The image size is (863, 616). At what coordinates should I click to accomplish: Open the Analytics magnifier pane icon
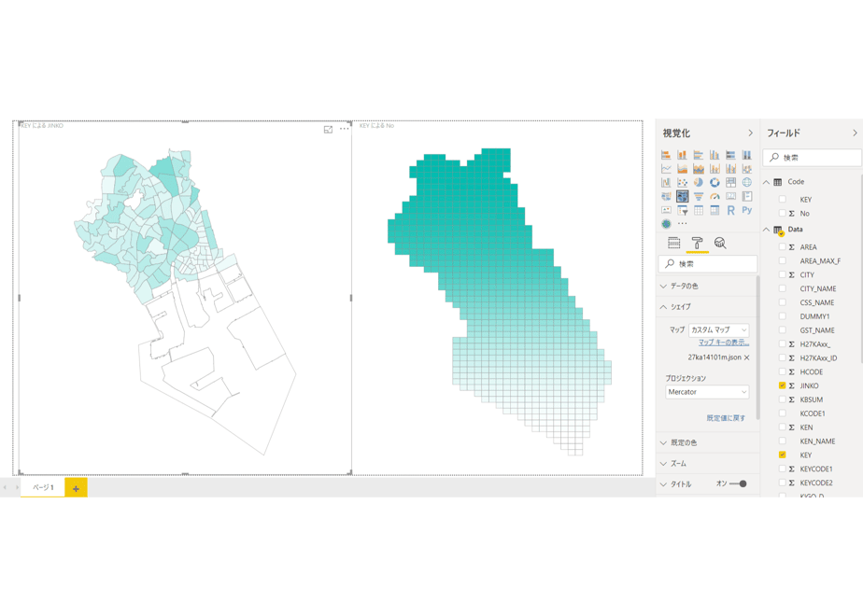click(x=720, y=243)
